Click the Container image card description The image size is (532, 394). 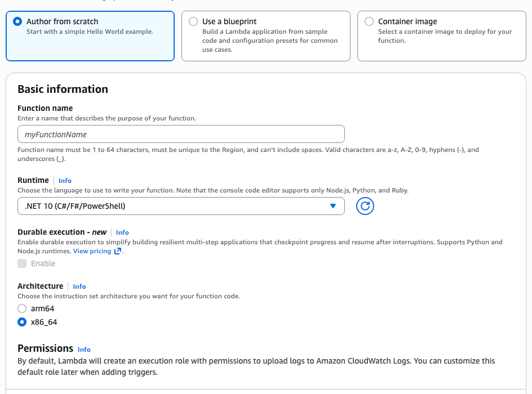coord(445,36)
